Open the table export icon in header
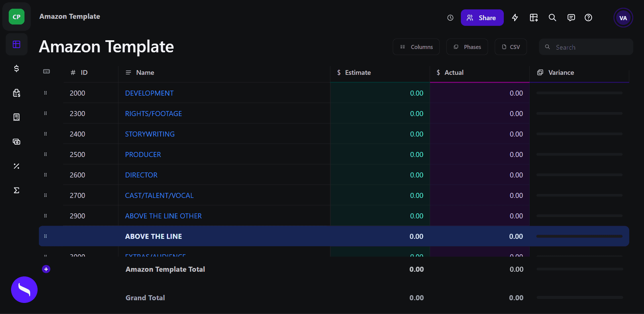 pyautogui.click(x=534, y=18)
